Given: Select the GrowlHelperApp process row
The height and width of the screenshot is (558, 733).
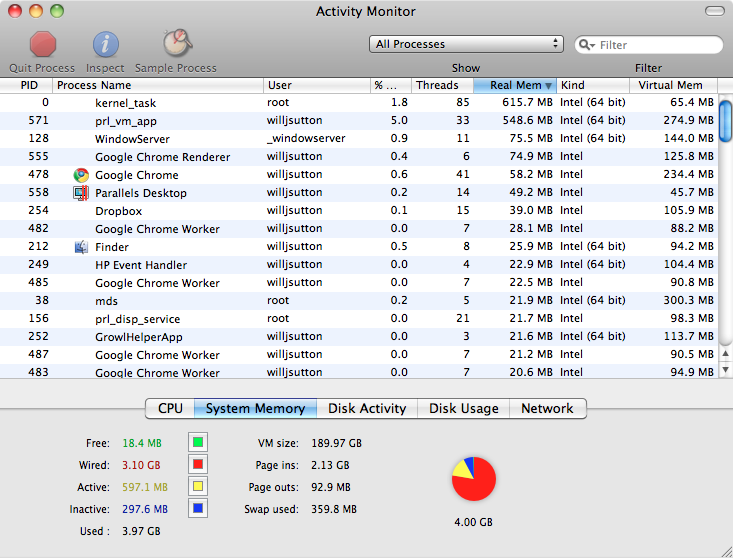Looking at the screenshot, I should click(x=359, y=336).
